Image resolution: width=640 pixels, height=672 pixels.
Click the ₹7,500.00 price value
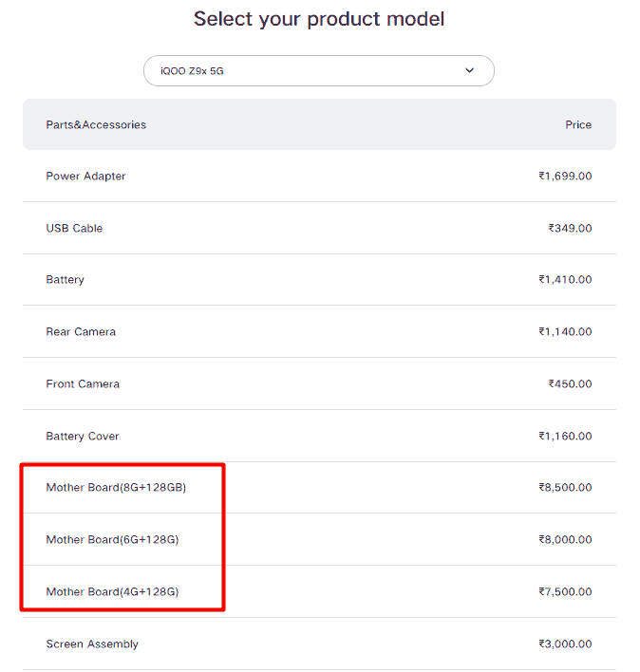pyautogui.click(x=564, y=592)
